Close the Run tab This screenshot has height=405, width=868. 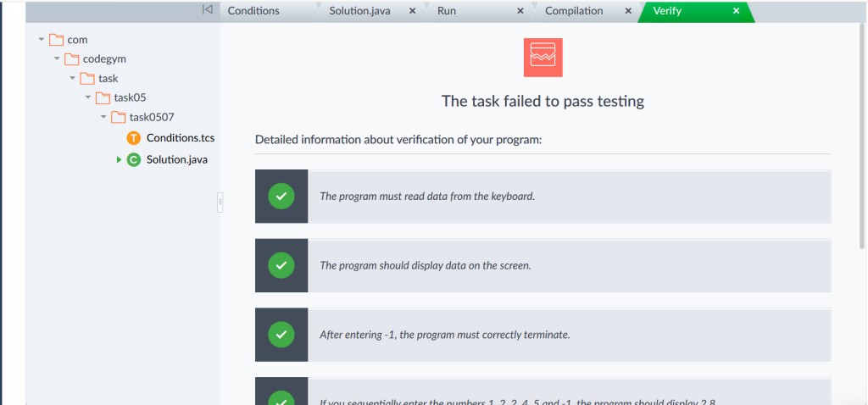(520, 11)
